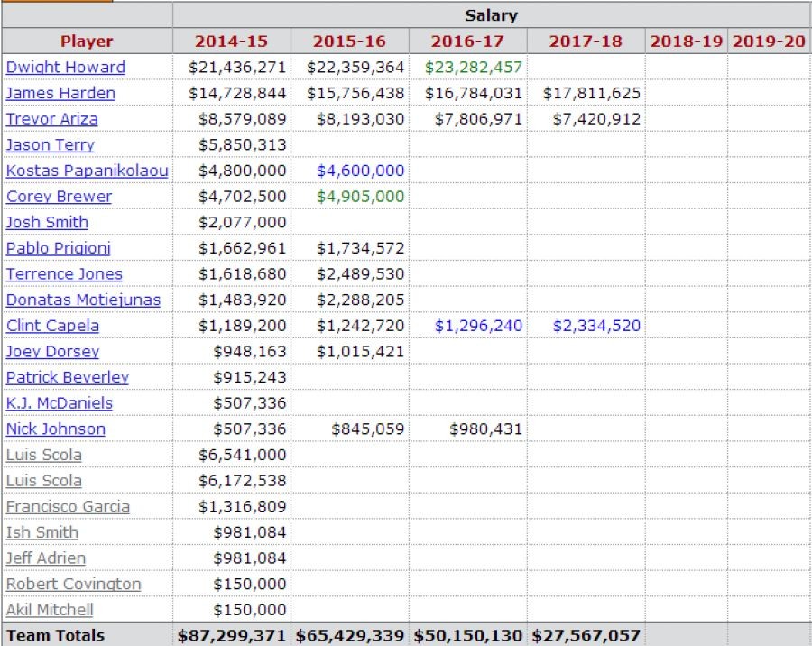Open Terrence Jones player link
Viewport: 812px width, 646px height.
point(64,274)
